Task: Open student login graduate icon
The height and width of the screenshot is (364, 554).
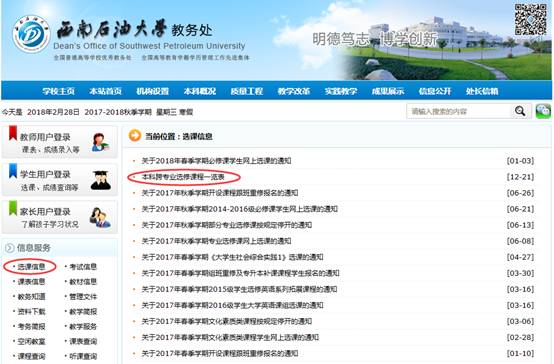Action: 101,180
